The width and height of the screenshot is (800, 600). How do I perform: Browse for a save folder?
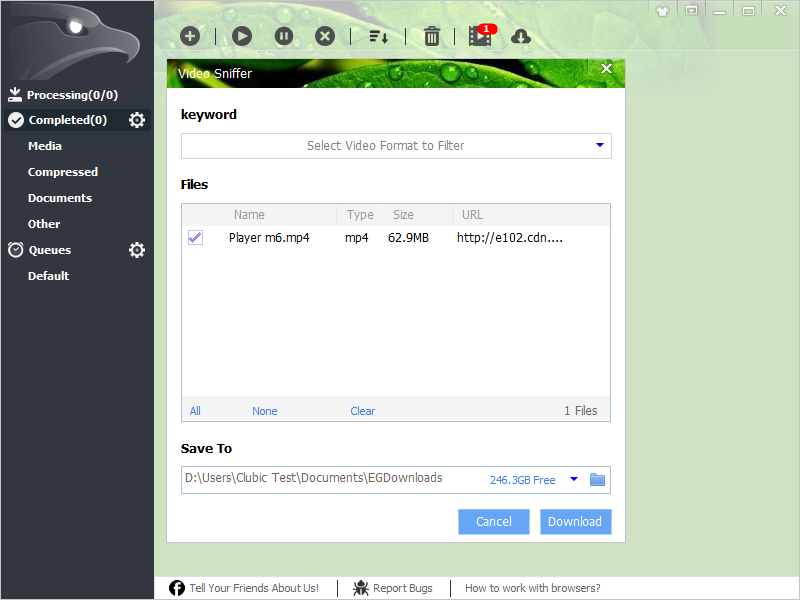click(x=597, y=480)
